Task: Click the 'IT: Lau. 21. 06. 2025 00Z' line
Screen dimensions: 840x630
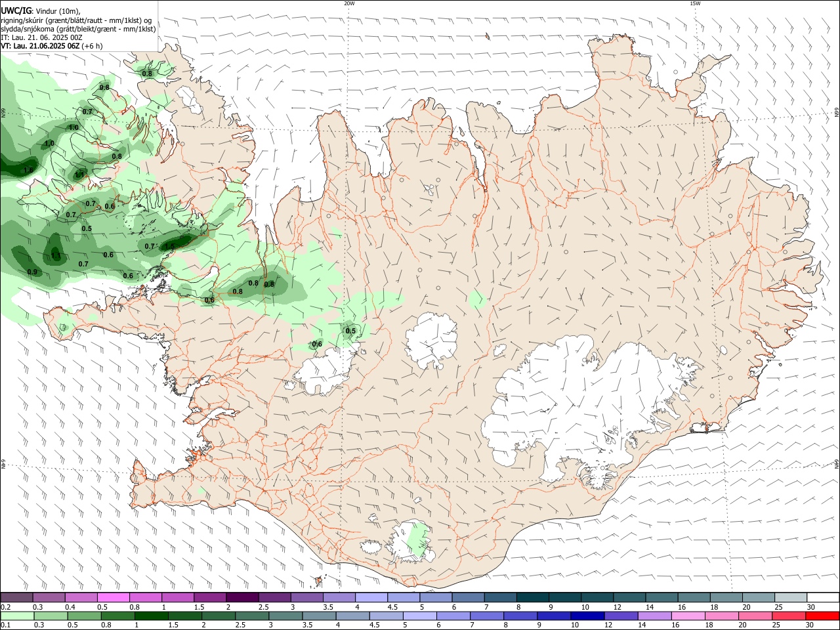Action: tap(41, 37)
